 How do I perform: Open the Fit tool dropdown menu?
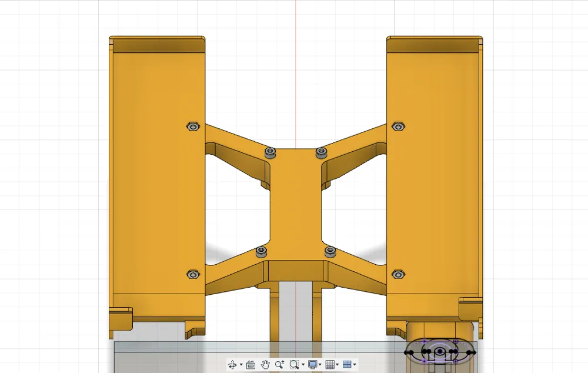(303, 365)
